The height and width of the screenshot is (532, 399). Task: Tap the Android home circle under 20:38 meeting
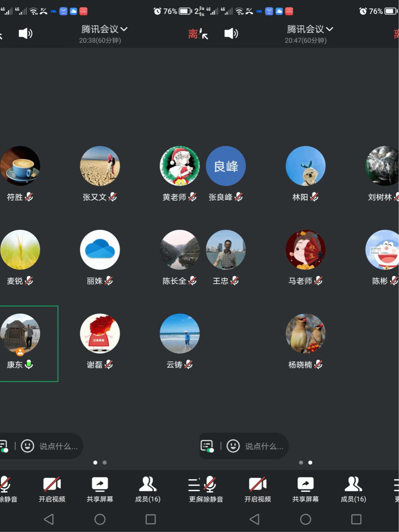click(100, 519)
